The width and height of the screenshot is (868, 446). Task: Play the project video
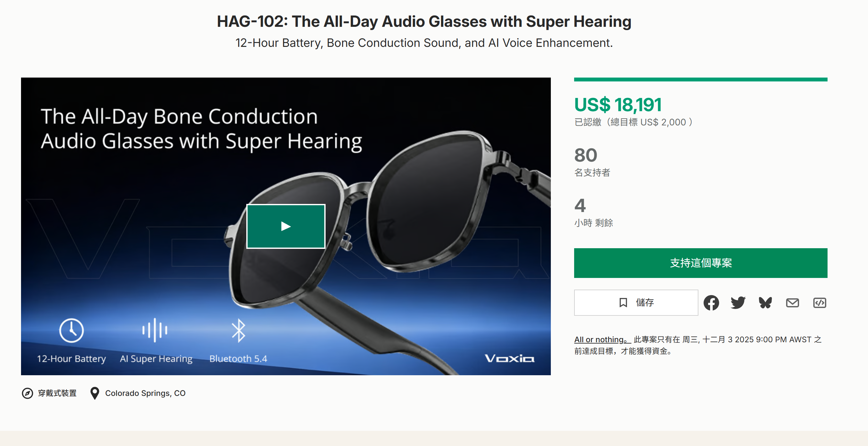point(286,226)
